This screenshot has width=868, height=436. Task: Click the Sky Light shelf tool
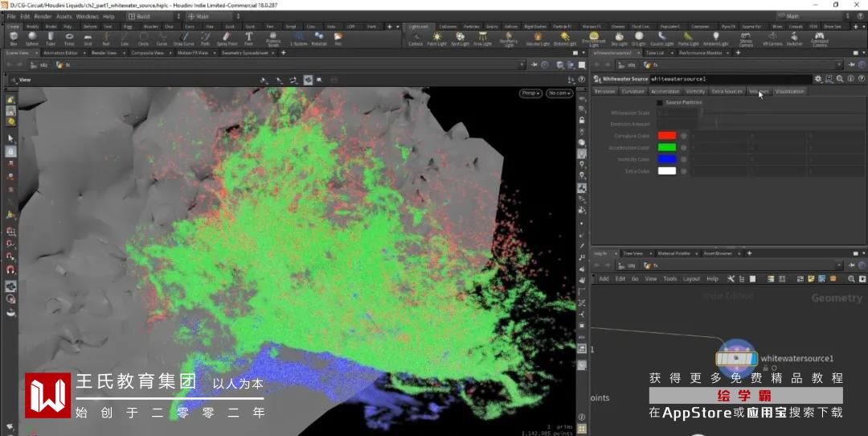pyautogui.click(x=619, y=38)
